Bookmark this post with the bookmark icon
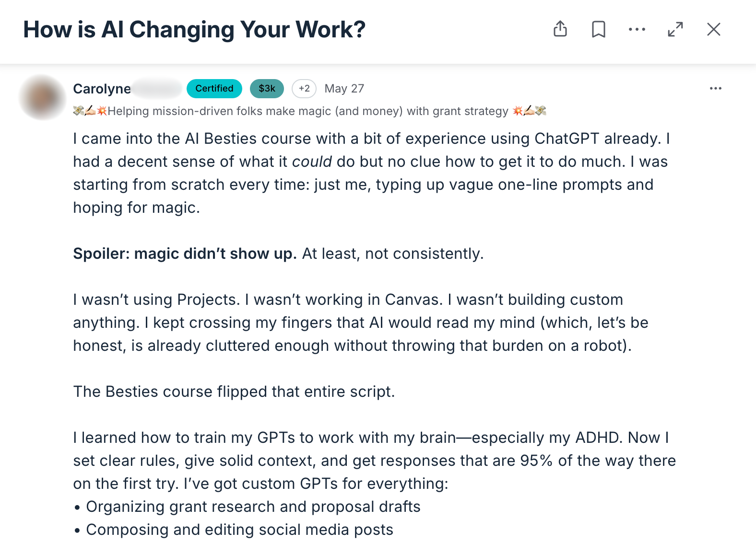756x543 pixels. 598,29
